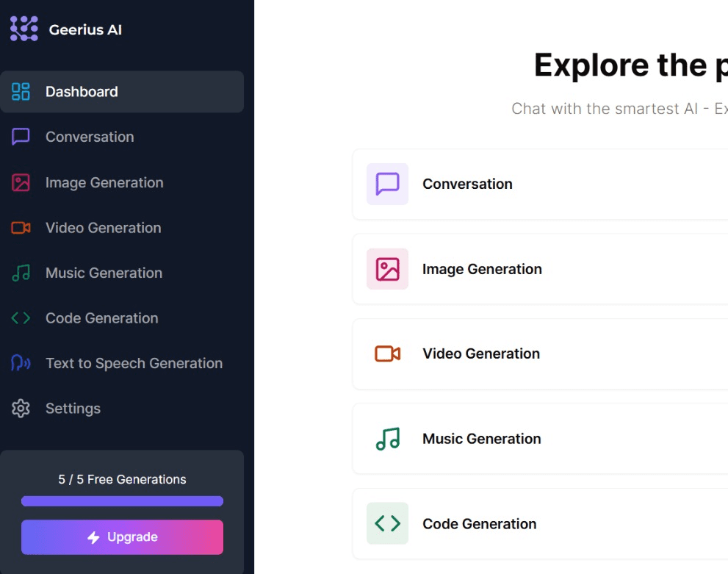Click the Code Generation brackets icon in sidebar
The height and width of the screenshot is (574, 728).
[21, 318]
